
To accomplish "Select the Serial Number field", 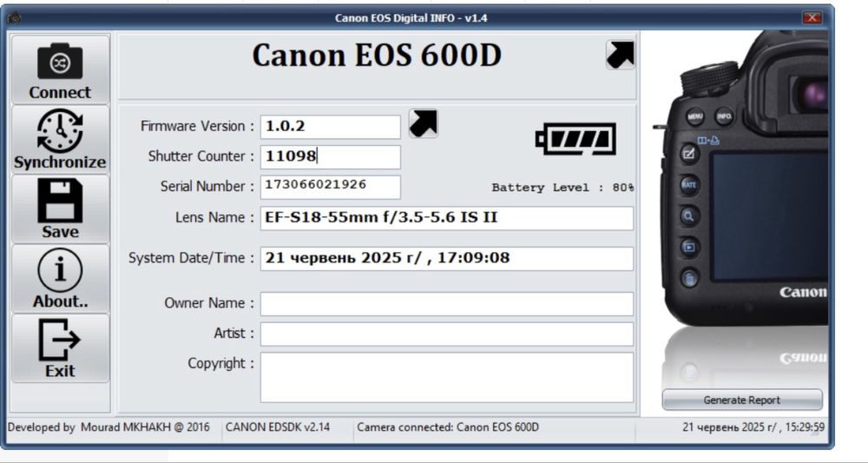I will (331, 187).
